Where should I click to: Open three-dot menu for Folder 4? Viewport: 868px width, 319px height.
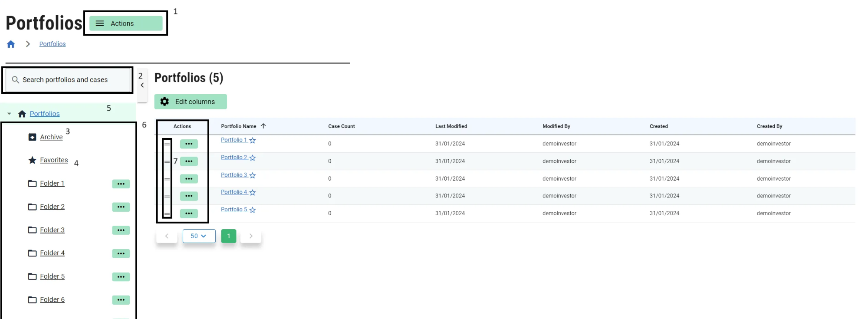(121, 253)
